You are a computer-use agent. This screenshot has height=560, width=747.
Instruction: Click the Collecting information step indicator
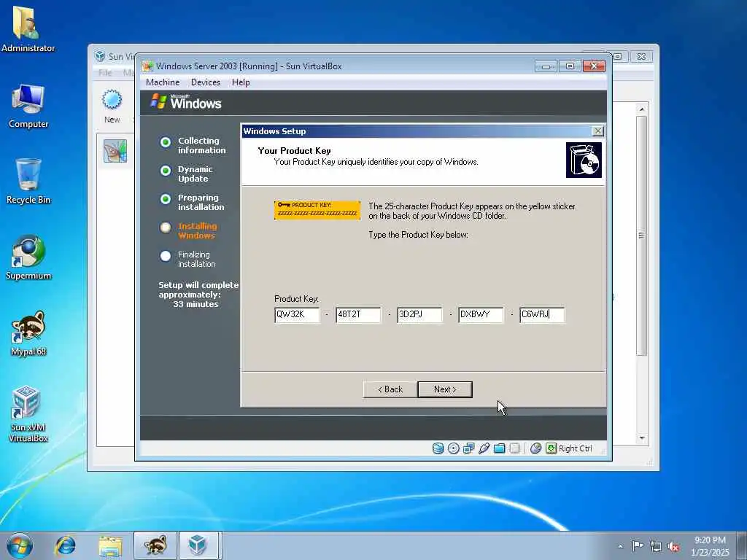(166, 142)
